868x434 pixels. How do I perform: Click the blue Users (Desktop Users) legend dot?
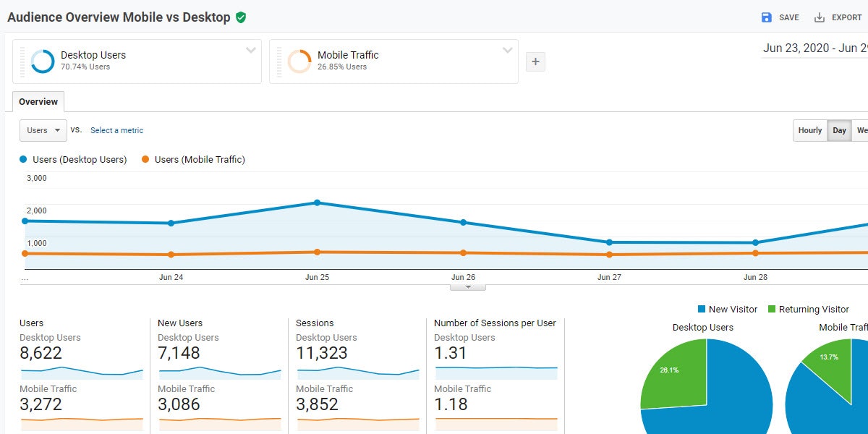23,159
